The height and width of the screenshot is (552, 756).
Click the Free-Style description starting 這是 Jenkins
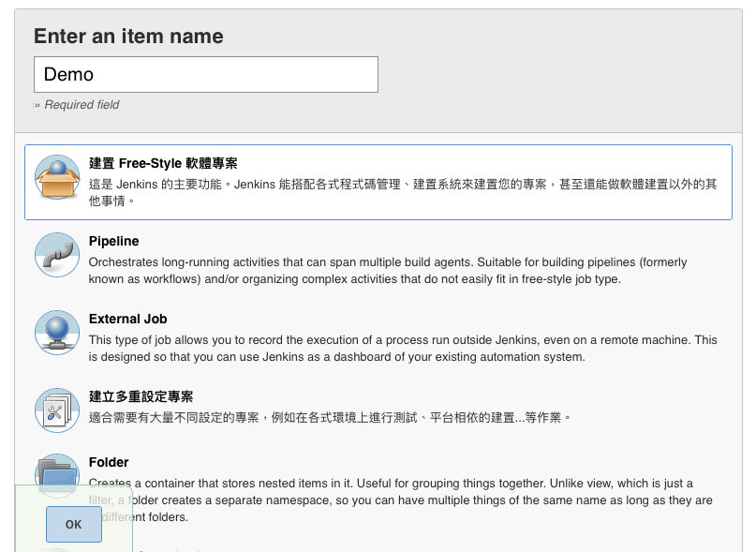[403, 192]
